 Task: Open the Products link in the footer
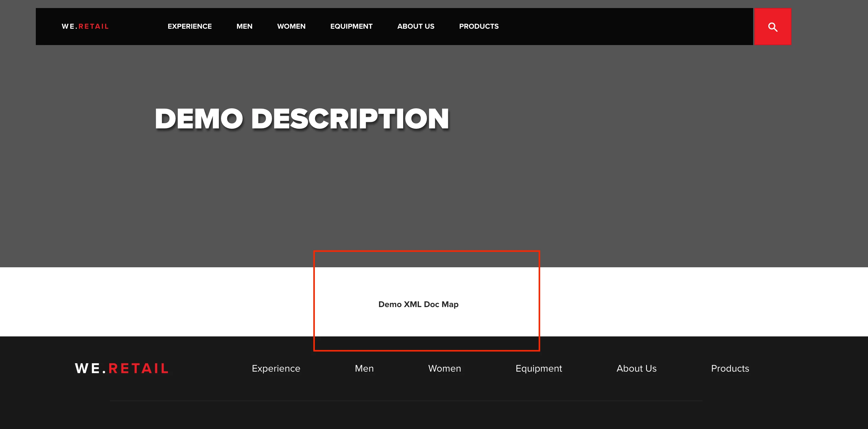tap(730, 368)
